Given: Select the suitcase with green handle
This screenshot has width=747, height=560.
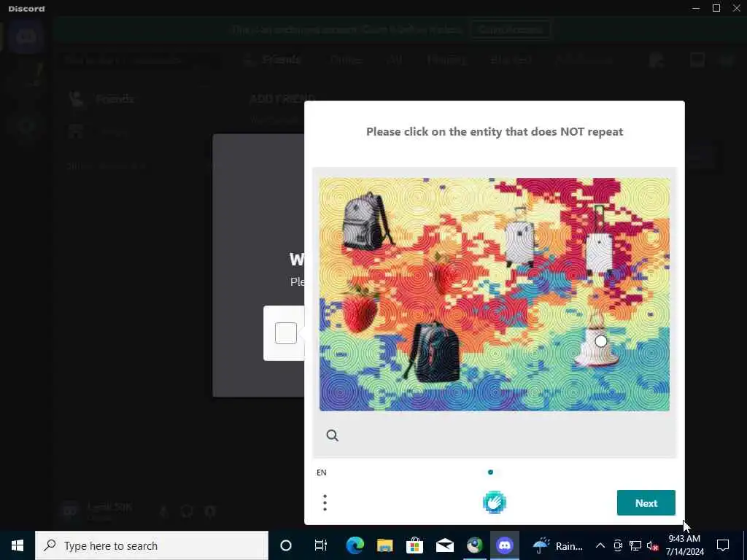Looking at the screenshot, I should (598, 242).
